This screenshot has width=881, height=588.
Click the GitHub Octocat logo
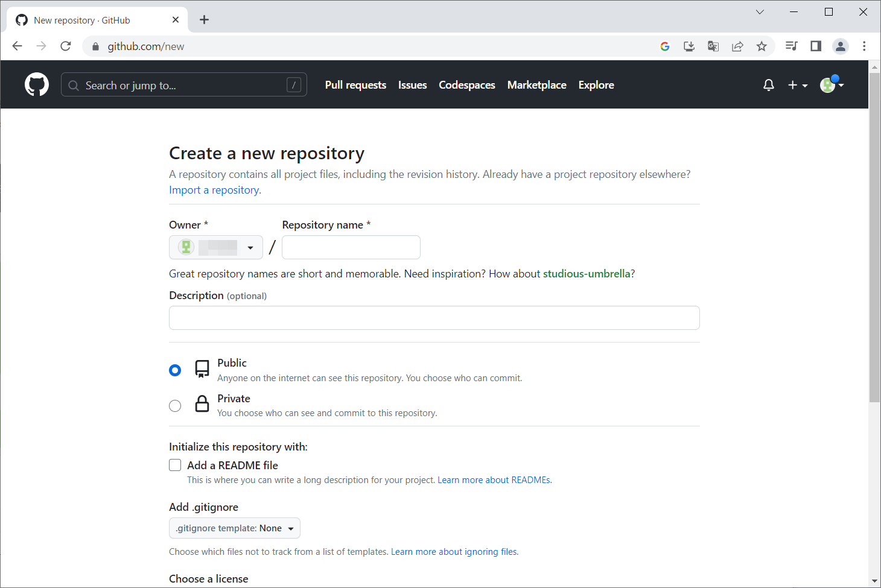coord(37,85)
